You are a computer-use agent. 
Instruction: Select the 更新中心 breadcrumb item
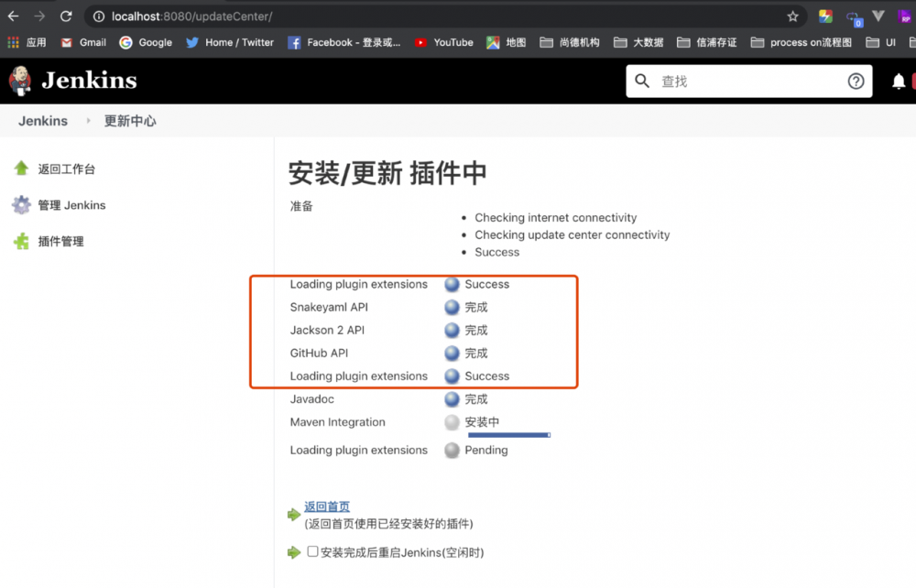(x=131, y=120)
